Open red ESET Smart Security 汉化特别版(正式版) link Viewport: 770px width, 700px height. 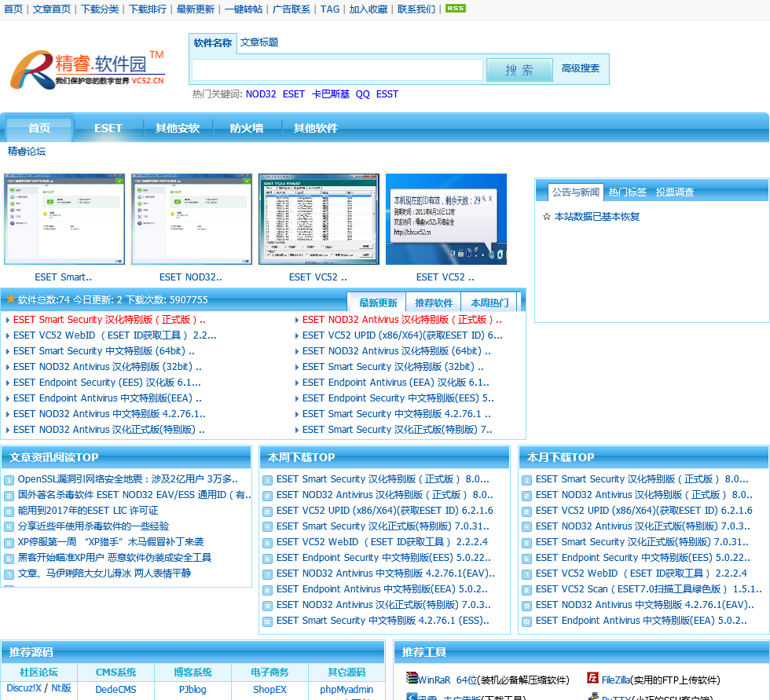click(109, 320)
